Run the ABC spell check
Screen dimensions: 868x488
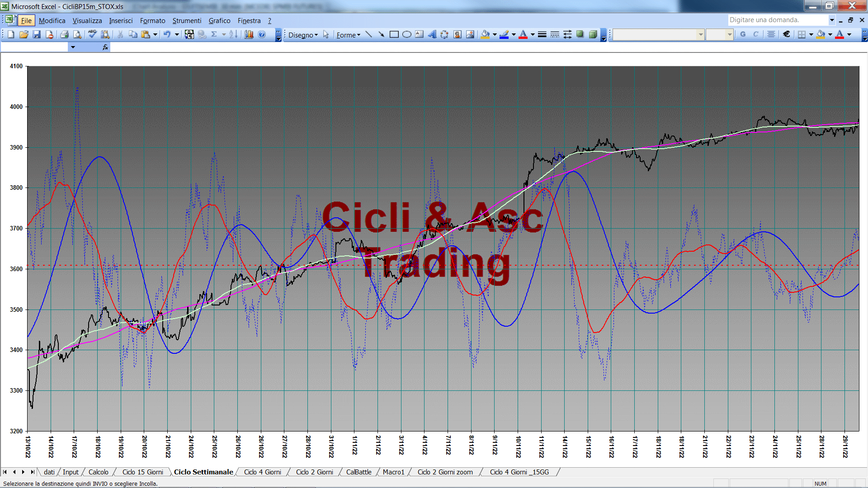coord(92,34)
